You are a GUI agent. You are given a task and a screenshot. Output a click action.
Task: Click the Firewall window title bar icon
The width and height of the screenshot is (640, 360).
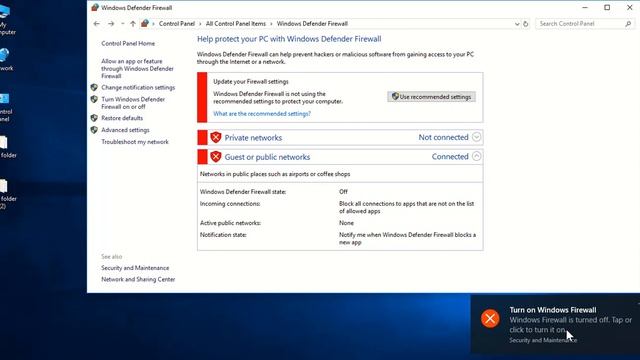pyautogui.click(x=95, y=7)
